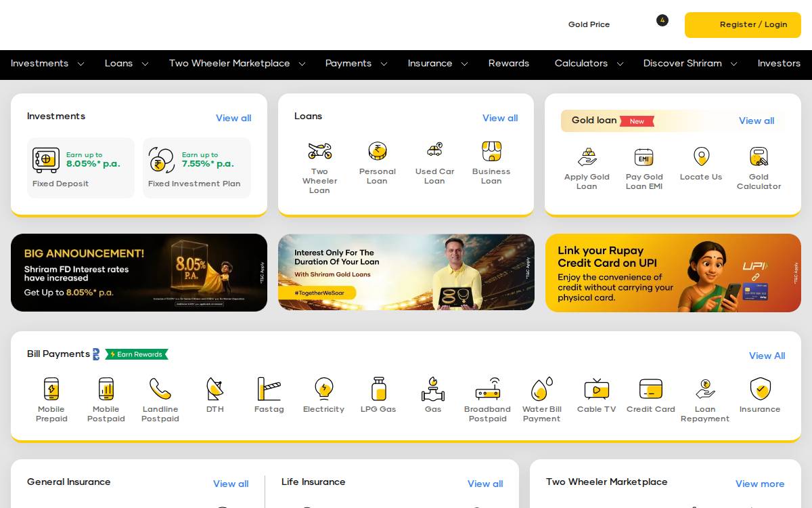Viewport: 812px width, 508px height.
Task: Open the Shriram Gold Loans interest banner
Action: click(406, 272)
